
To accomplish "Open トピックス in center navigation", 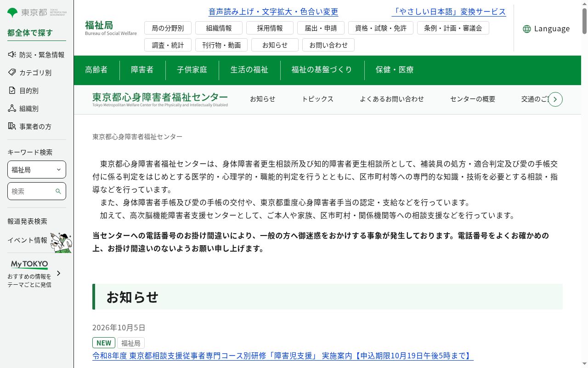I will (317, 99).
